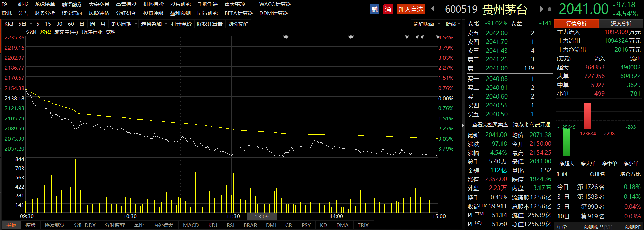
Task: Open the 简约版面 layout dropdown
Action: tap(439, 24)
